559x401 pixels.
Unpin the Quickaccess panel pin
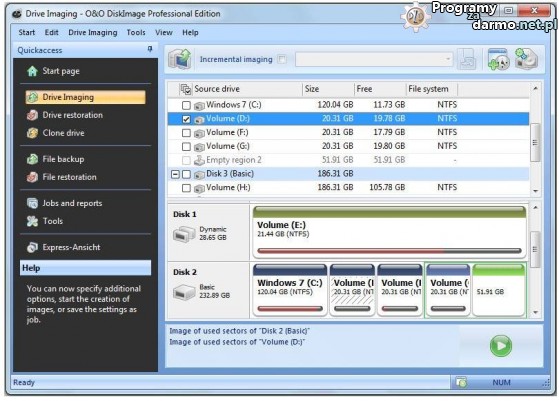click(150, 49)
